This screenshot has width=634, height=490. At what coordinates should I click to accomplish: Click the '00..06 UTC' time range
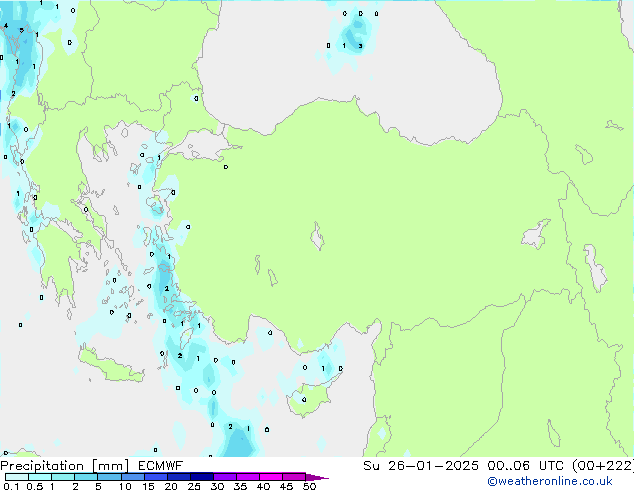526,466
